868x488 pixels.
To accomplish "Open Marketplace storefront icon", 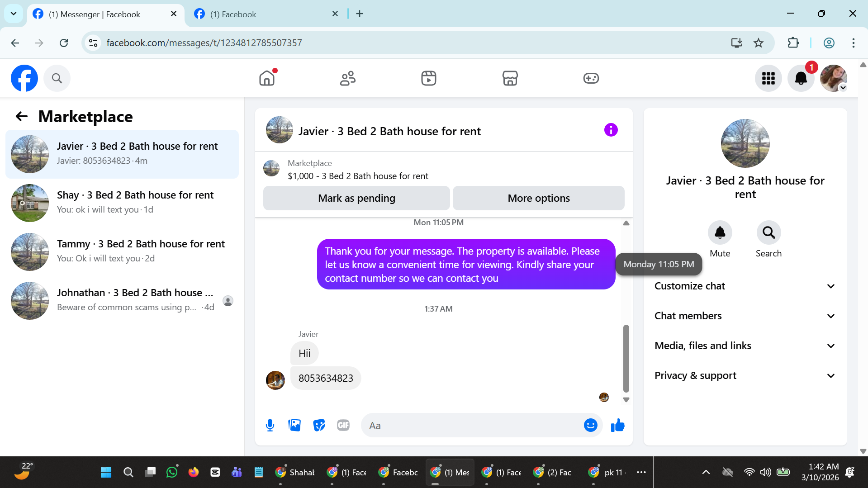I will (x=510, y=78).
